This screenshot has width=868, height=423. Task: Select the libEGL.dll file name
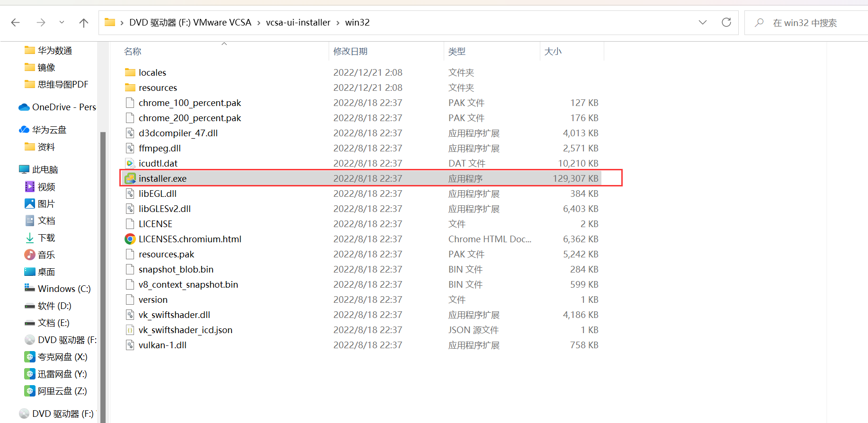click(x=158, y=194)
